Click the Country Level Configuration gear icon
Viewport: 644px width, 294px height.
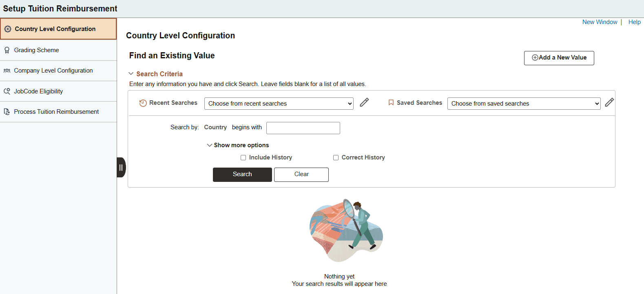(x=8, y=29)
